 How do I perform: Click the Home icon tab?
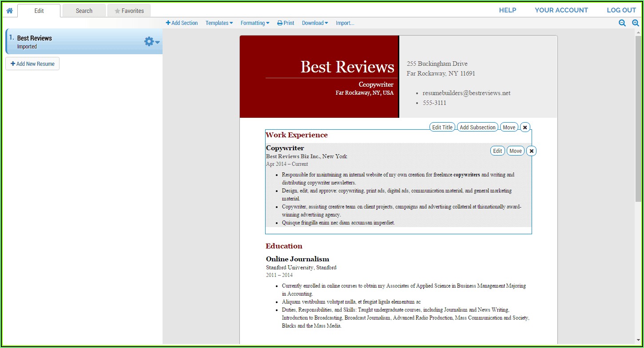[9, 11]
